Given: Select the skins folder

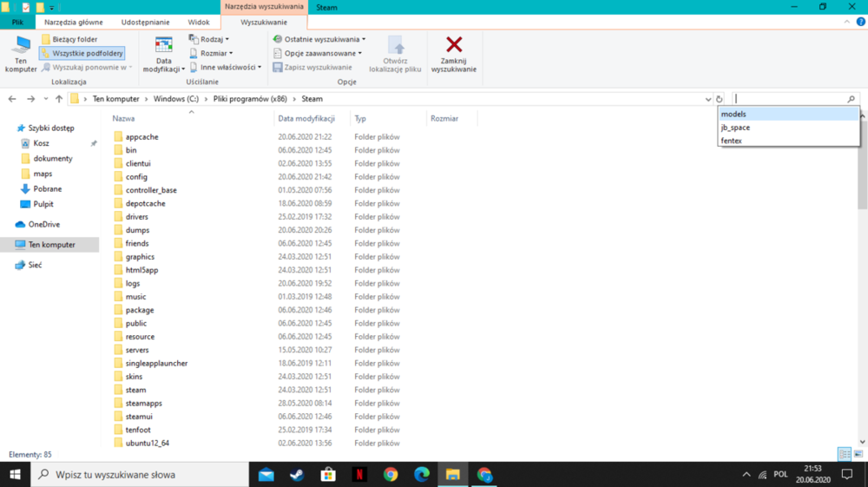Looking at the screenshot, I should (x=134, y=377).
